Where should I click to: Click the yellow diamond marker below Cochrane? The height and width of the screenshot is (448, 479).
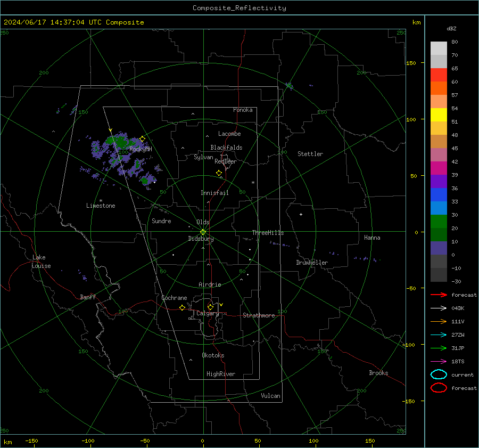183,307
